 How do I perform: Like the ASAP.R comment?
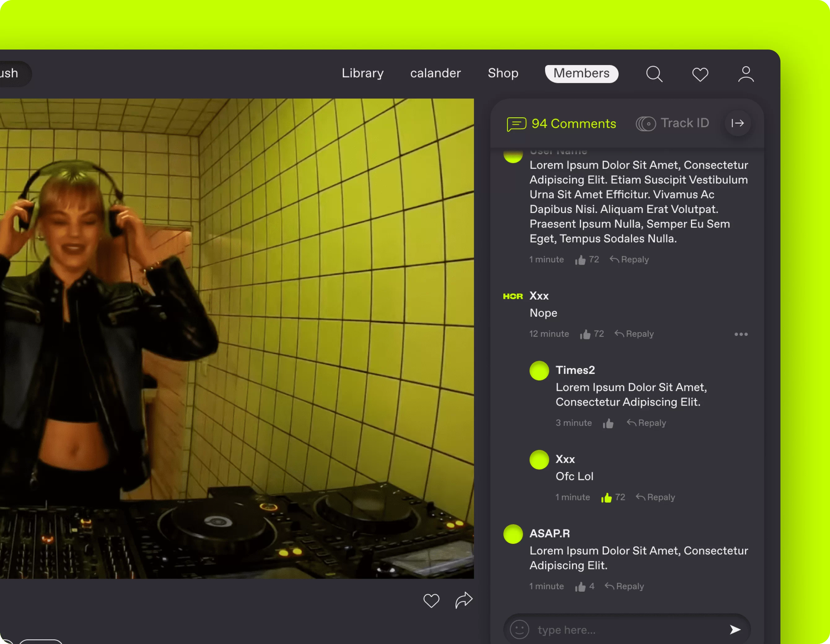click(x=580, y=587)
